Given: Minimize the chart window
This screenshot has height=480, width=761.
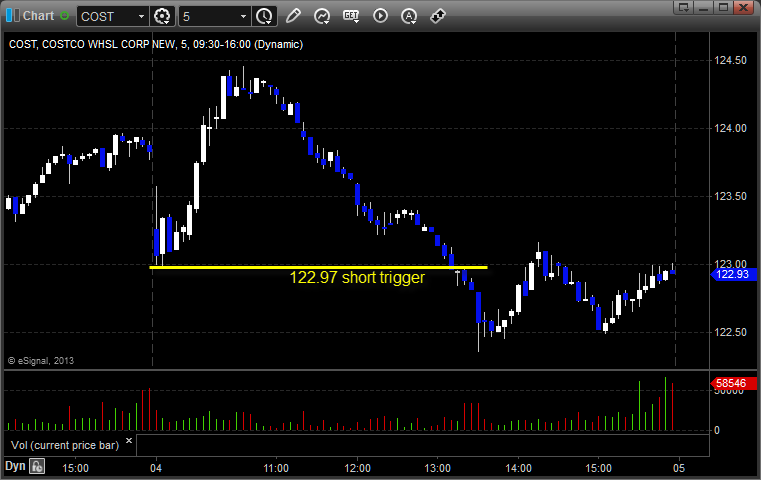Looking at the screenshot, I should pyautogui.click(x=704, y=7).
